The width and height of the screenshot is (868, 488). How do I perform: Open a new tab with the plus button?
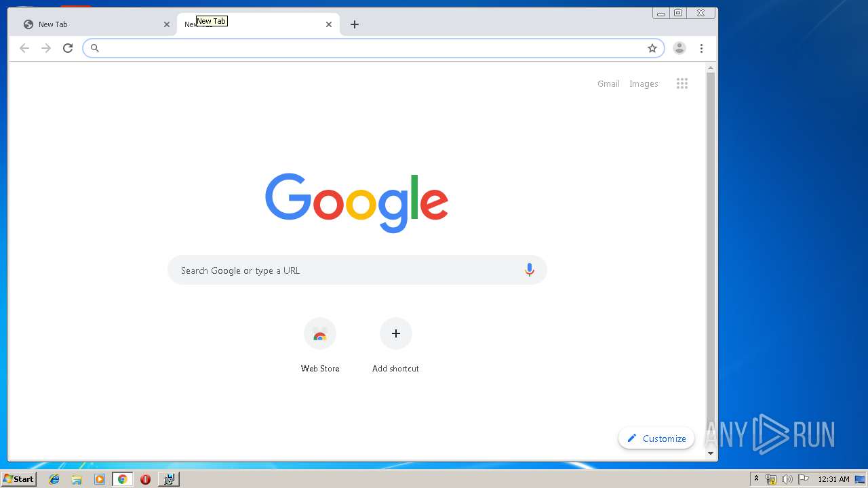click(355, 24)
